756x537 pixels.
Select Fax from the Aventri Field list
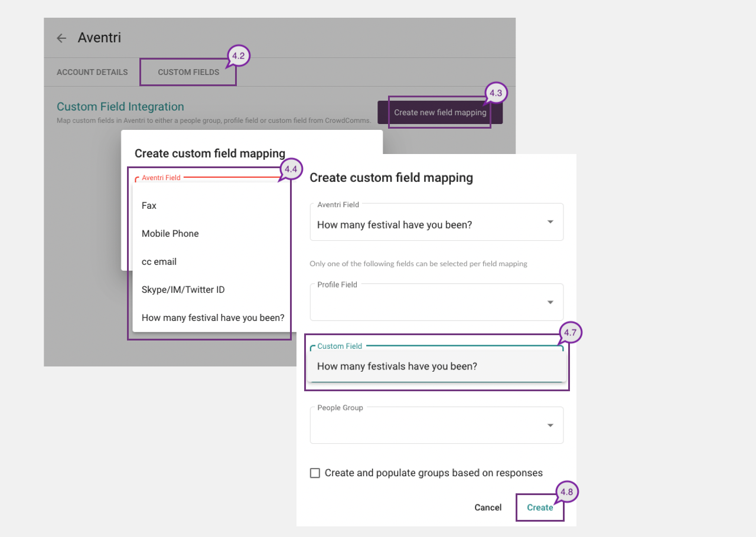pos(149,205)
